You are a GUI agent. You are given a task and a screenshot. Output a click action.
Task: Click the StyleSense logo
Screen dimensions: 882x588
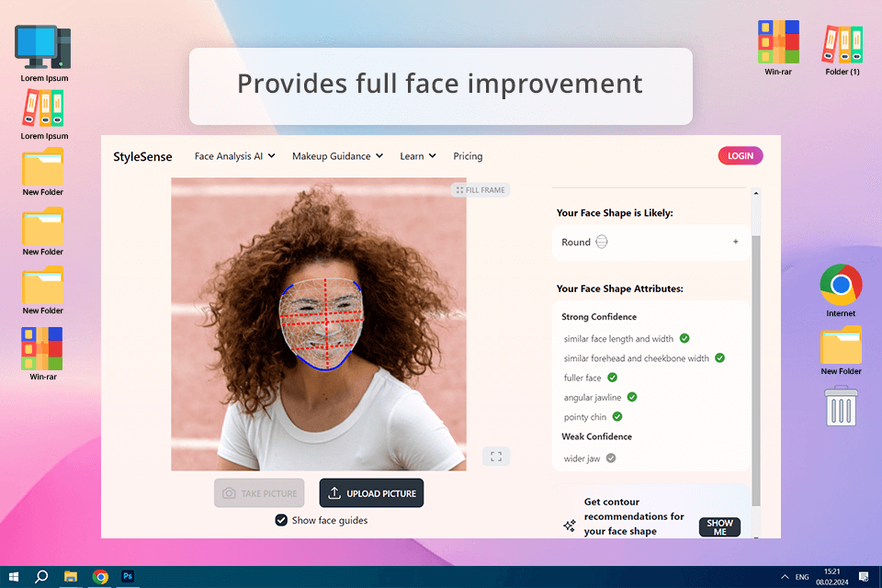142,156
